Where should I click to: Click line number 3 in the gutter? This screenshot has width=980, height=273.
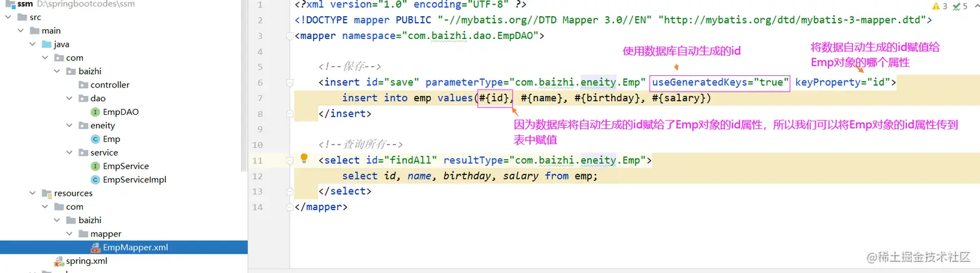260,36
